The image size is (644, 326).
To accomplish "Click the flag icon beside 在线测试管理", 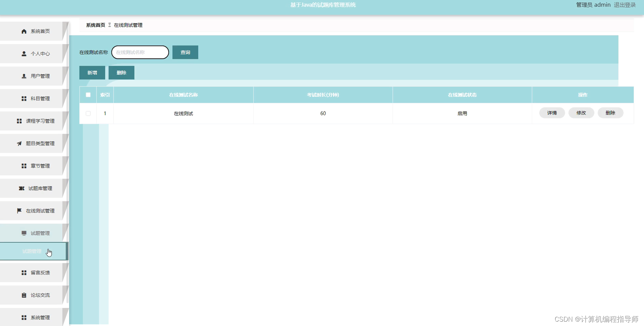I will click(x=19, y=211).
